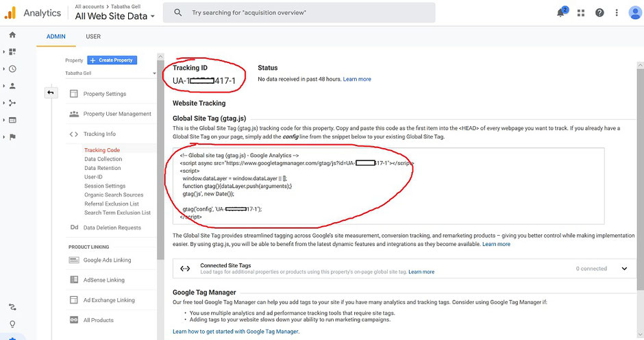
Task: Click the Create Property button
Action: 112,60
